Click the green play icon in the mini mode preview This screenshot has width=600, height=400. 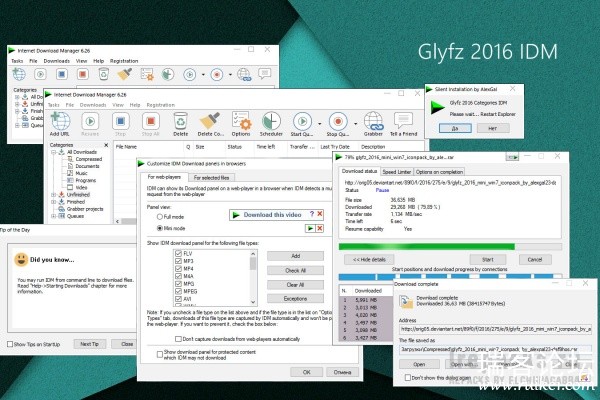pos(310,229)
